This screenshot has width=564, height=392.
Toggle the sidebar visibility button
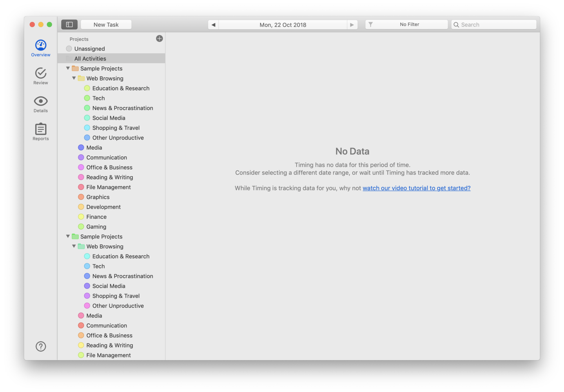click(69, 25)
